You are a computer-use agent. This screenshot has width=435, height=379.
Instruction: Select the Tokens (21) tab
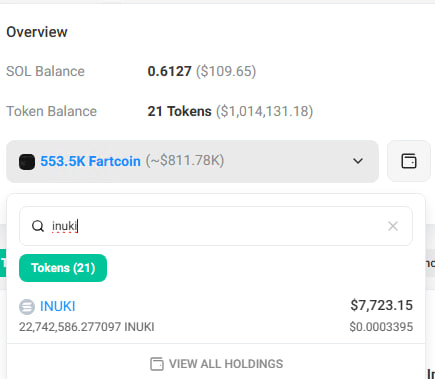click(x=63, y=268)
